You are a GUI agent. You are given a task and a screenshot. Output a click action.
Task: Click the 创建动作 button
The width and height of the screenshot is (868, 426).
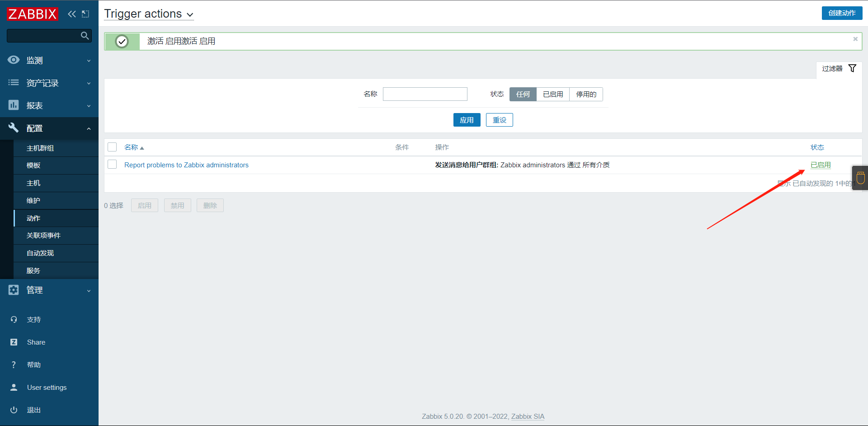tap(842, 13)
